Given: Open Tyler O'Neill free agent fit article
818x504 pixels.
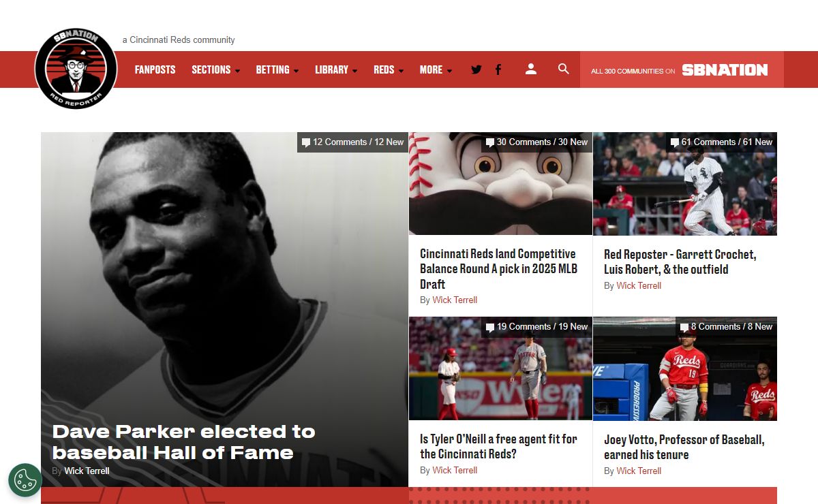Looking at the screenshot, I should (498, 446).
